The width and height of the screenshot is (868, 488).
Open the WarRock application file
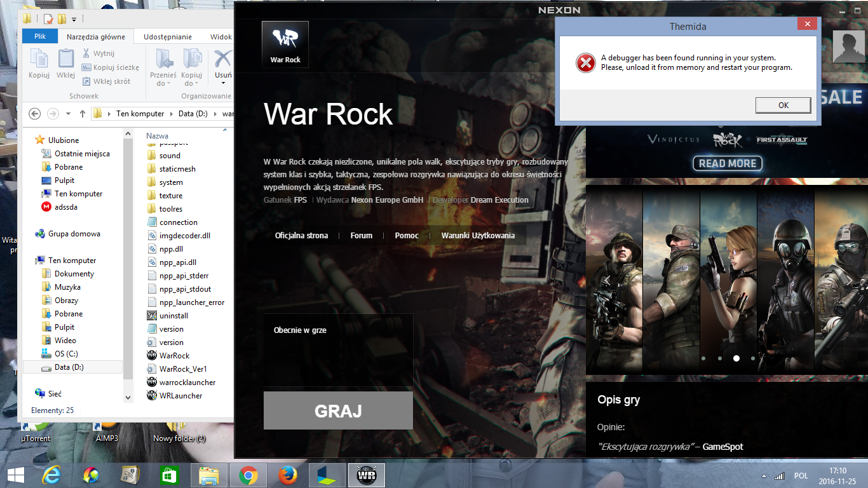pos(168,356)
